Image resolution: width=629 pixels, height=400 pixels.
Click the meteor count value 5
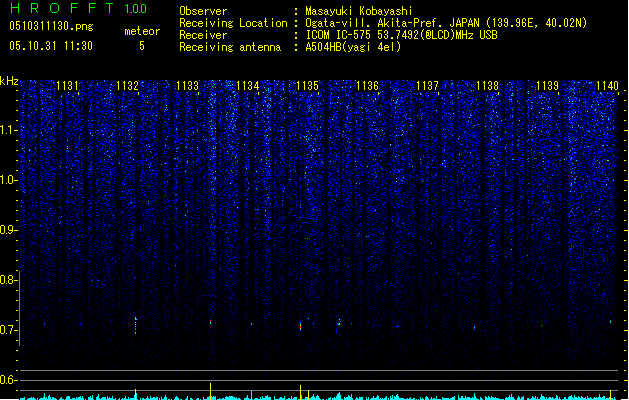(x=142, y=46)
